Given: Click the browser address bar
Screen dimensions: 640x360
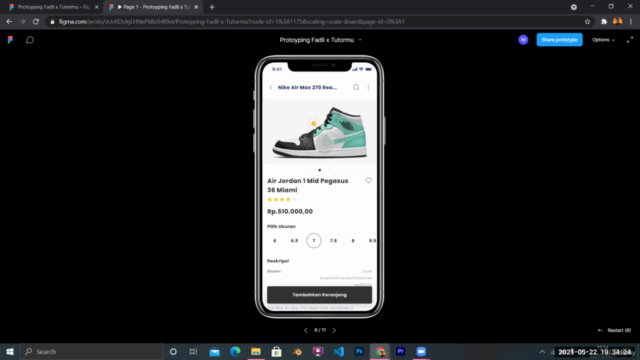Looking at the screenshot, I should click(314, 22).
